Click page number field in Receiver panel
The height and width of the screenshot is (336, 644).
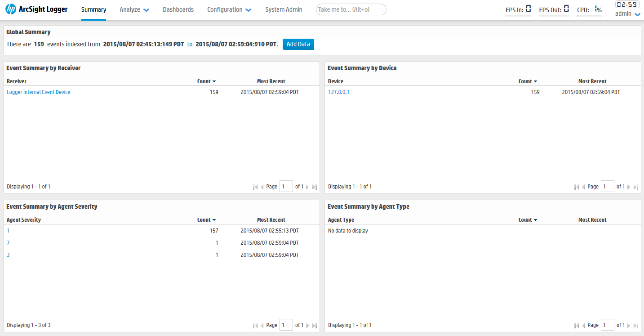[286, 187]
